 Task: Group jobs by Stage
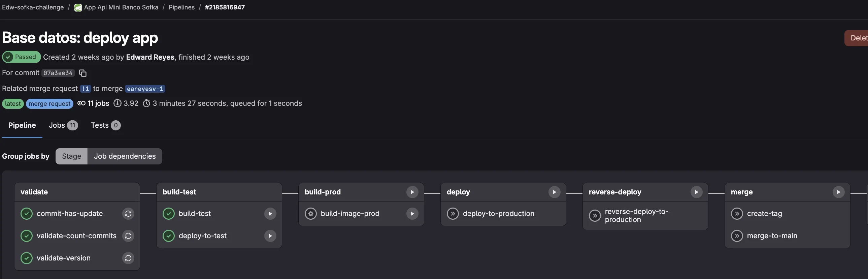click(71, 156)
